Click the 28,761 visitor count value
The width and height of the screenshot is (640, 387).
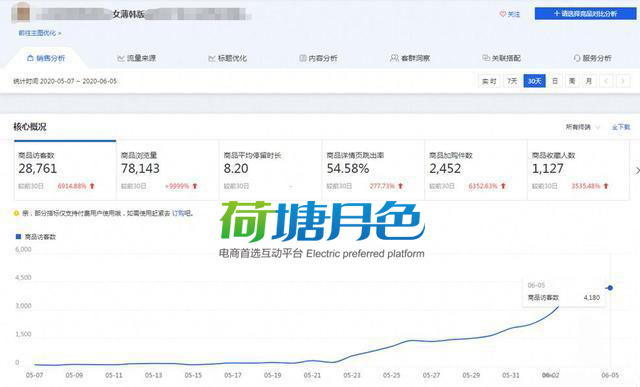click(x=38, y=168)
